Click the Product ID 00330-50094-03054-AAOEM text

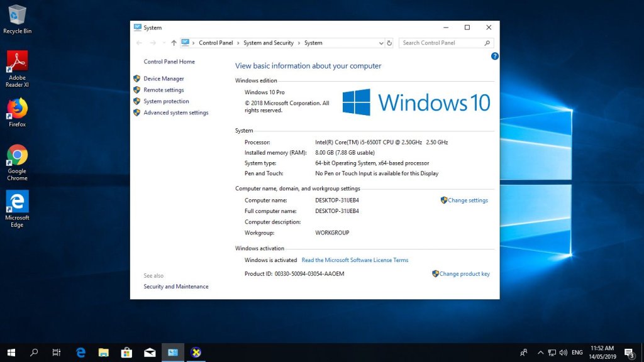[309, 274]
